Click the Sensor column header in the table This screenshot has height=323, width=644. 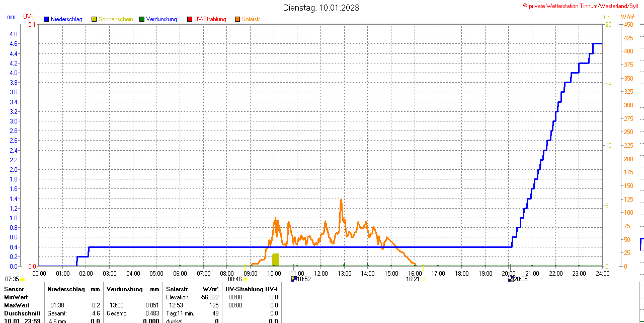click(x=14, y=289)
